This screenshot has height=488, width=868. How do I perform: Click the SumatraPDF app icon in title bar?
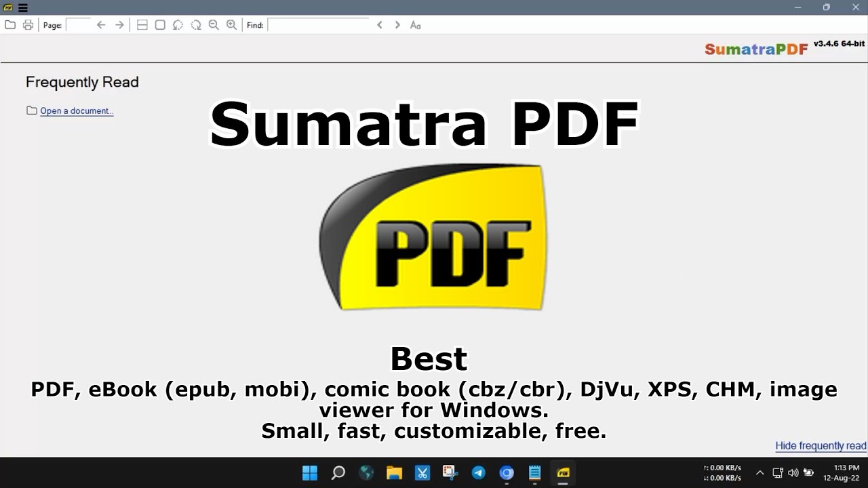tap(8, 7)
